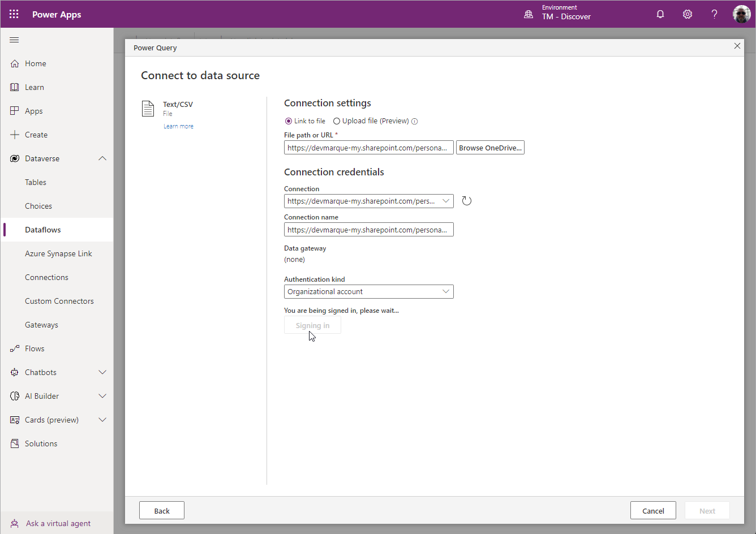This screenshot has width=756, height=534.
Task: Click the Text/CSV file icon
Action: pos(148,109)
